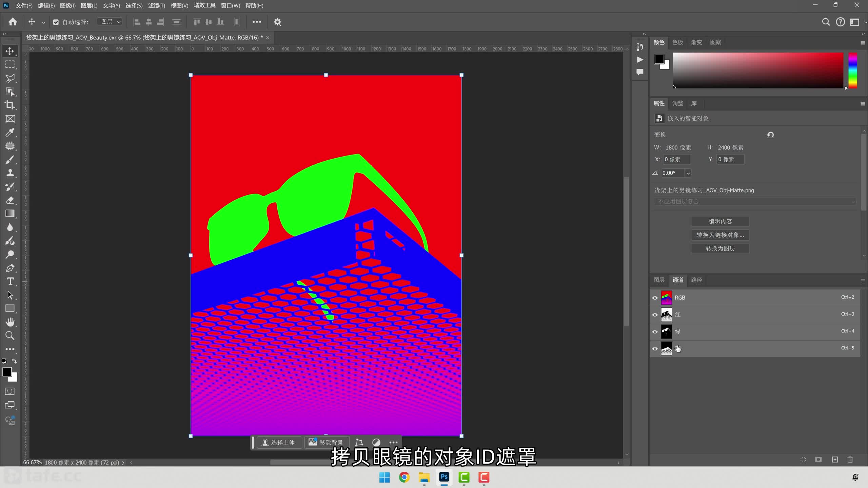Expand more alignment options
868x488 pixels.
257,22
